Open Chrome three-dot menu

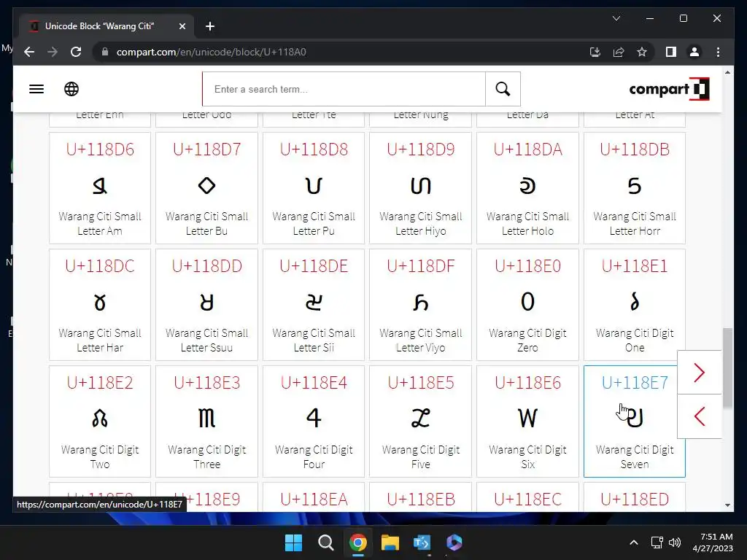coord(718,52)
